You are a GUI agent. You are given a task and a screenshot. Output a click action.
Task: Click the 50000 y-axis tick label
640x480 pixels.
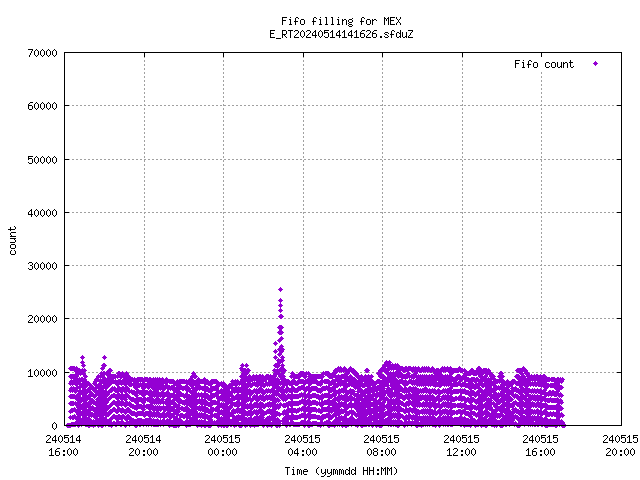point(42,160)
